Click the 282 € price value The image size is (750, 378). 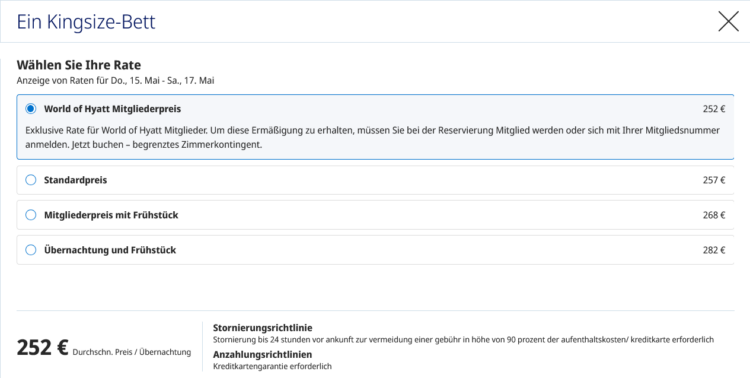[714, 250]
